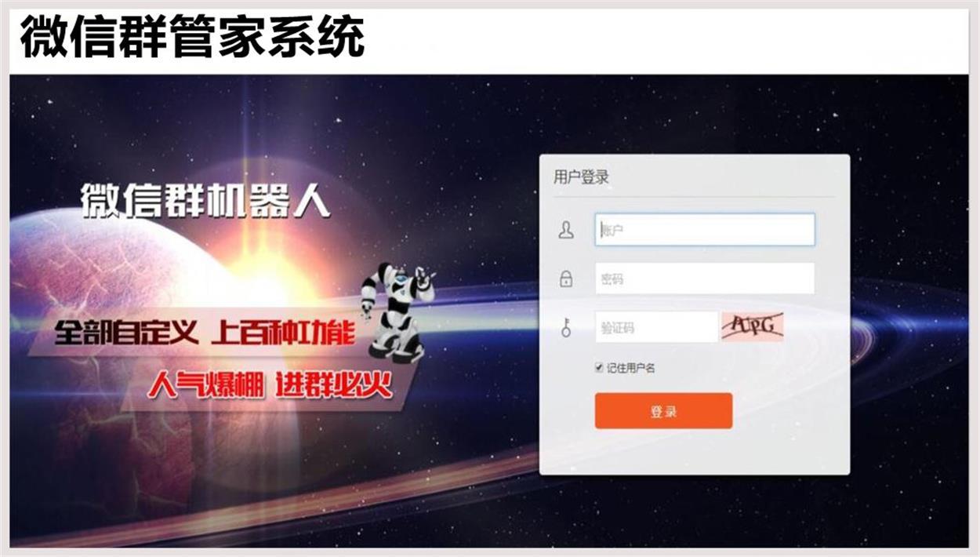The width and height of the screenshot is (980, 557).
Task: Focus the 密码 password input field
Action: click(x=705, y=278)
